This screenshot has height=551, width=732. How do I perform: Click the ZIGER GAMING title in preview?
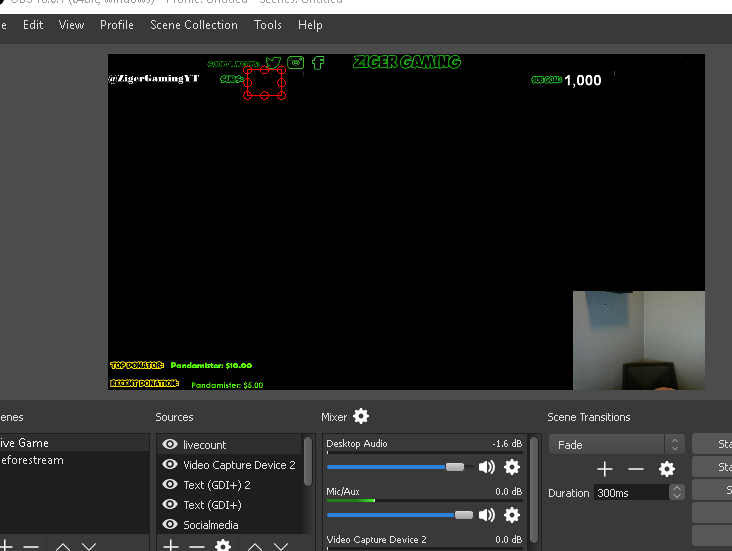[407, 62]
